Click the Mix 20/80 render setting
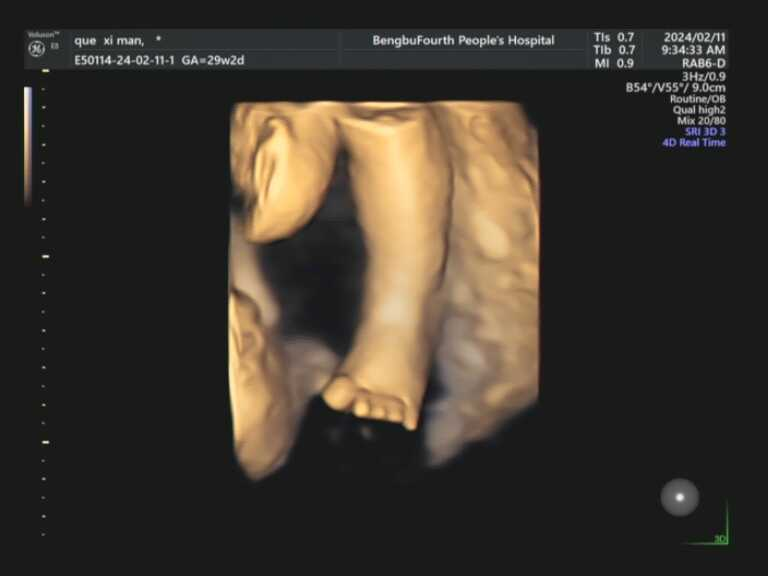This screenshot has width=768, height=576. tap(701, 121)
